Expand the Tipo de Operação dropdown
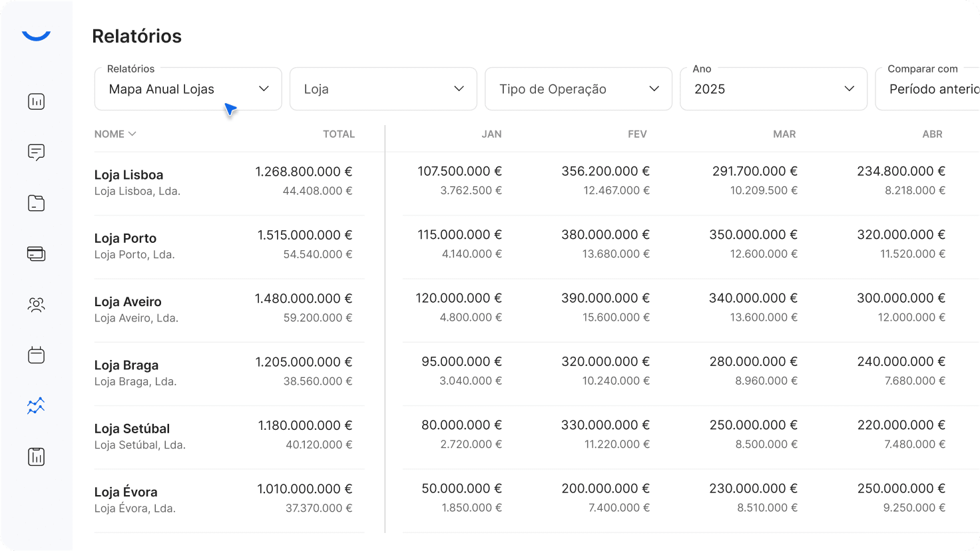Viewport: 980px width, 551px height. 578,89
